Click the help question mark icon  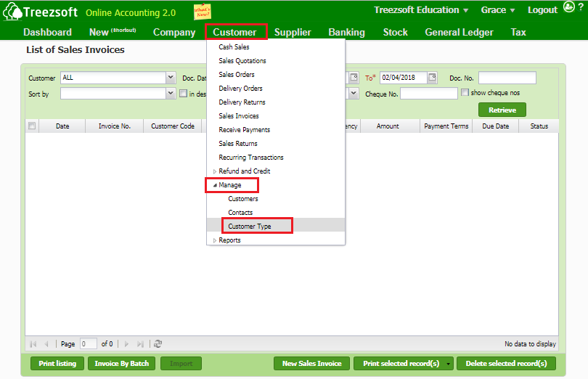click(x=581, y=9)
